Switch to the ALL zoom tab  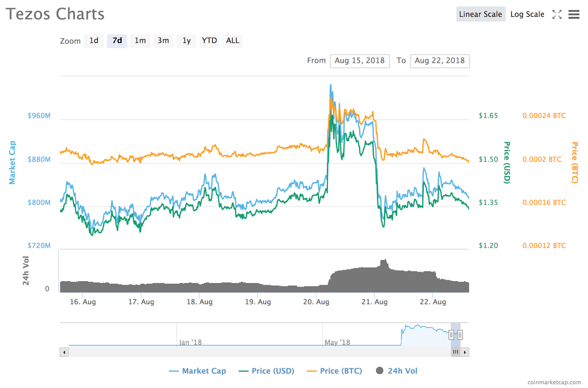(232, 41)
